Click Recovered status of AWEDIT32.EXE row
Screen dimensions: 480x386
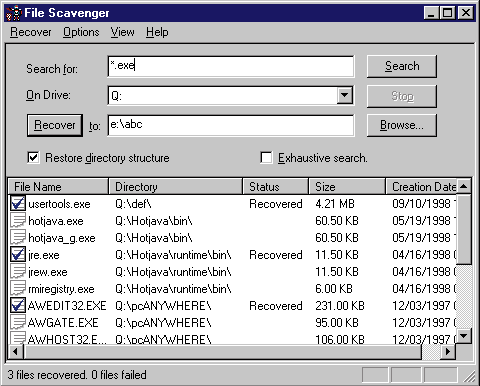pyautogui.click(x=276, y=306)
